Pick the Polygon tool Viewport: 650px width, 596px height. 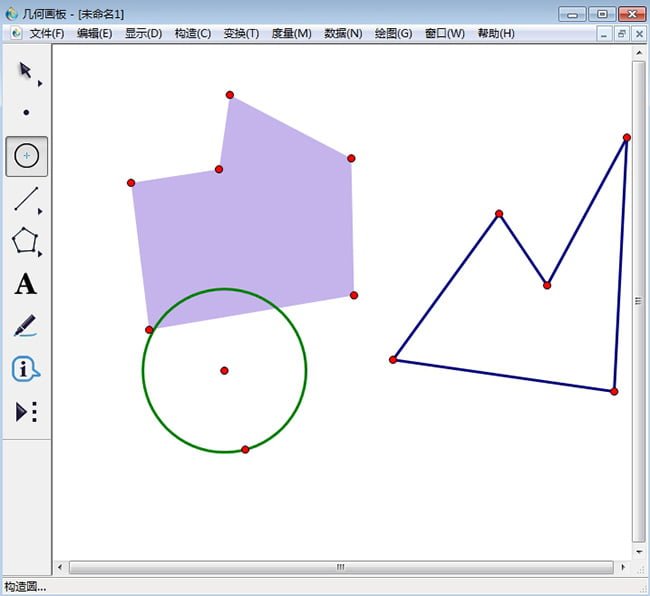[x=26, y=241]
